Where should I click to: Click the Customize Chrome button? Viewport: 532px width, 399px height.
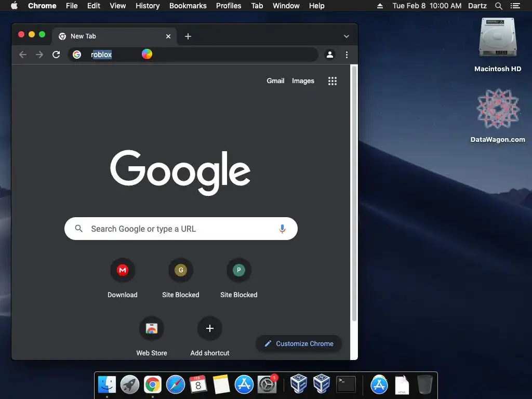coord(299,344)
